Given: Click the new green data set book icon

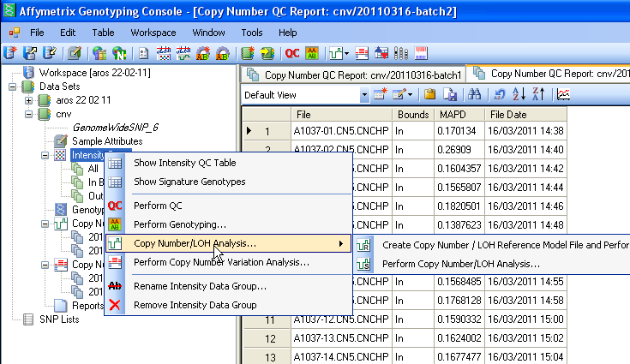Looking at the screenshot, I should click(248, 53).
